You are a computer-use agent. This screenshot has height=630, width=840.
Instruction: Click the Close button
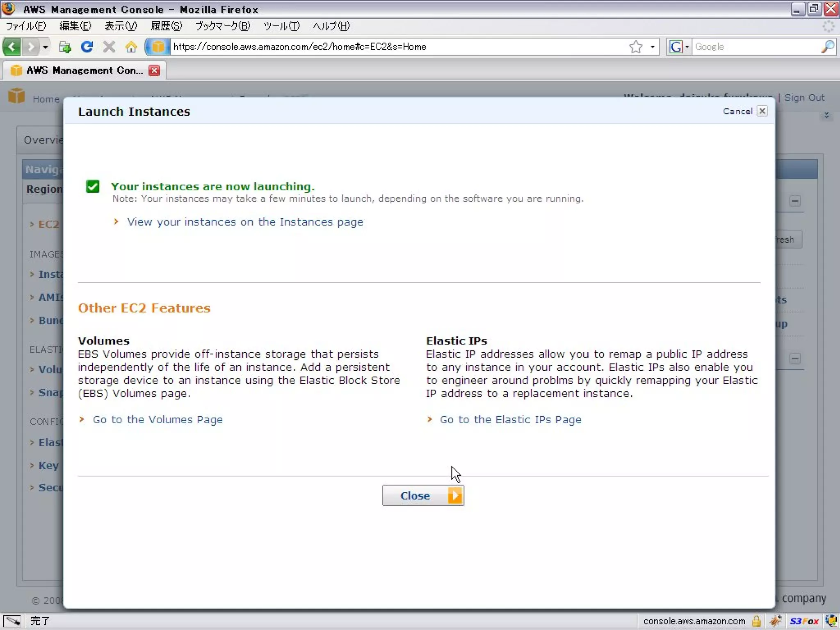(x=423, y=495)
